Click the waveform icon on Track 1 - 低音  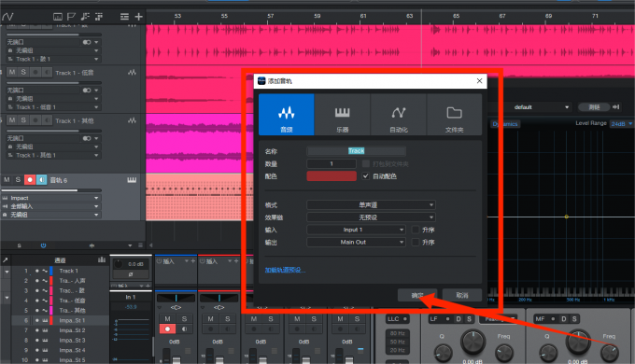point(132,73)
